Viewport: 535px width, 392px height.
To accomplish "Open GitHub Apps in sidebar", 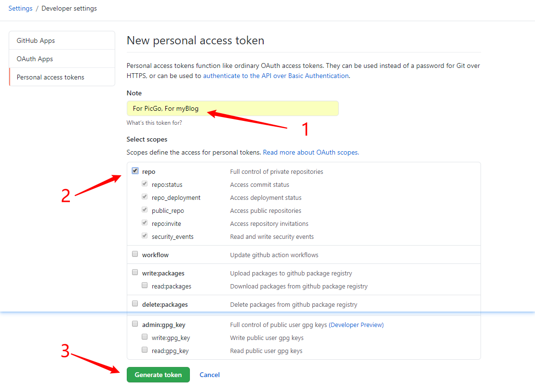I will [x=36, y=40].
